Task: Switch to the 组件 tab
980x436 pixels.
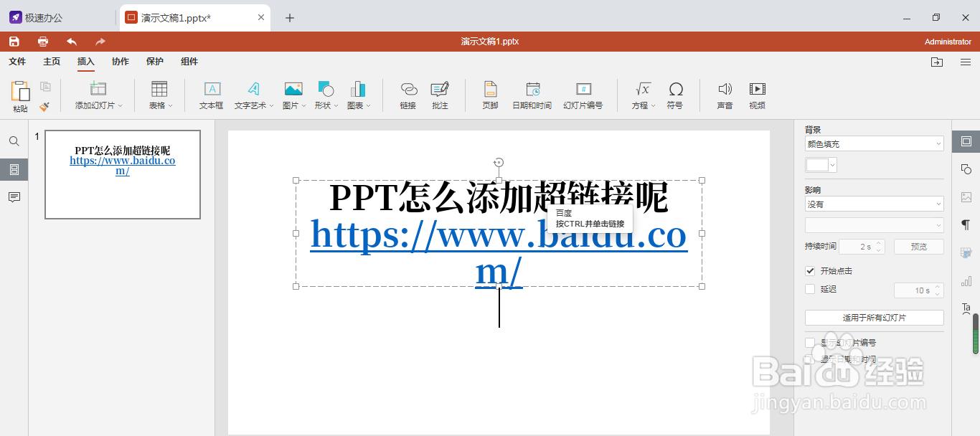Action: (x=189, y=62)
